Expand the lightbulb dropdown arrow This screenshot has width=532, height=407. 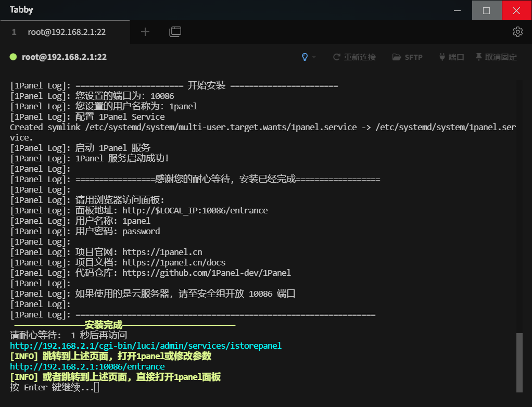[314, 57]
